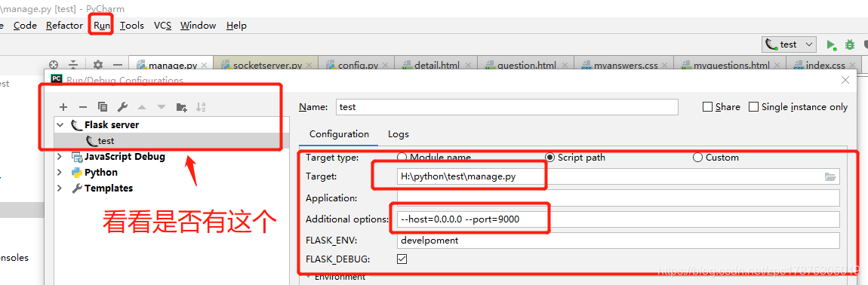The image size is (868, 285).
Task: Click the Name input field
Action: pos(506,107)
